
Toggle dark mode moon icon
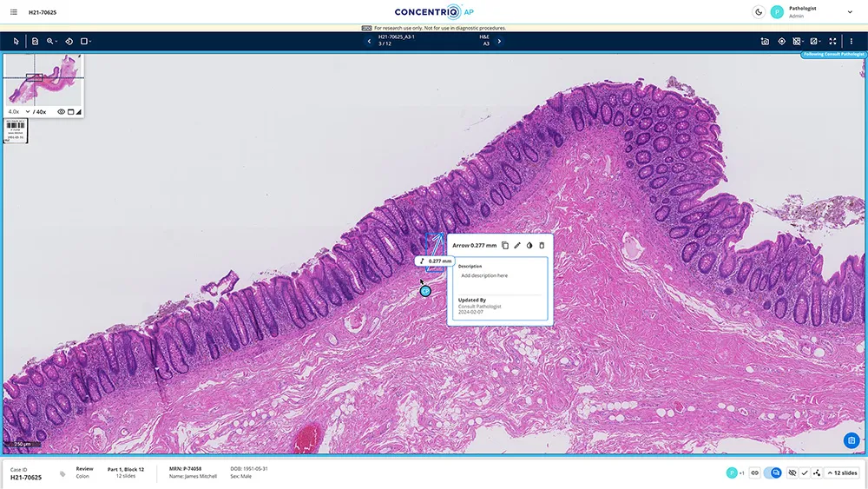(x=759, y=12)
